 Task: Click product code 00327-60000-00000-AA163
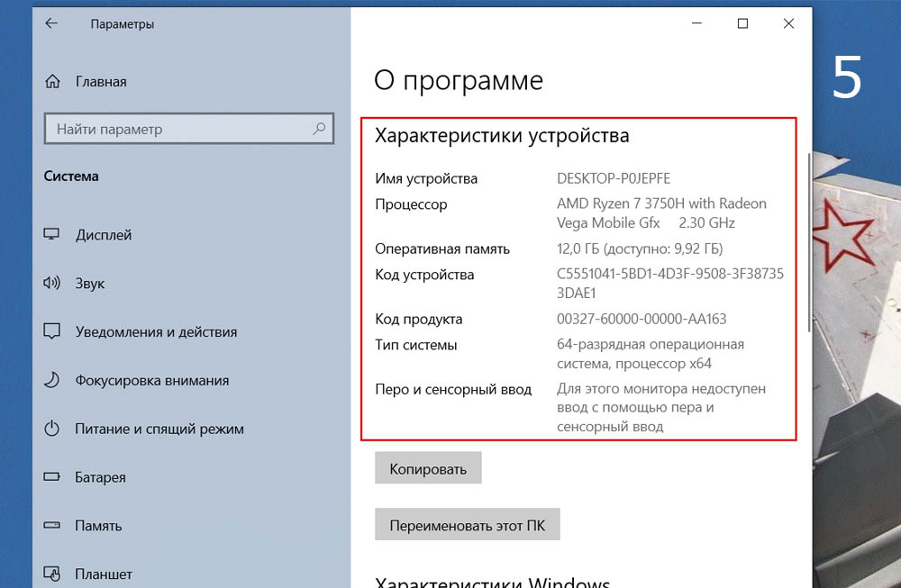(x=642, y=319)
